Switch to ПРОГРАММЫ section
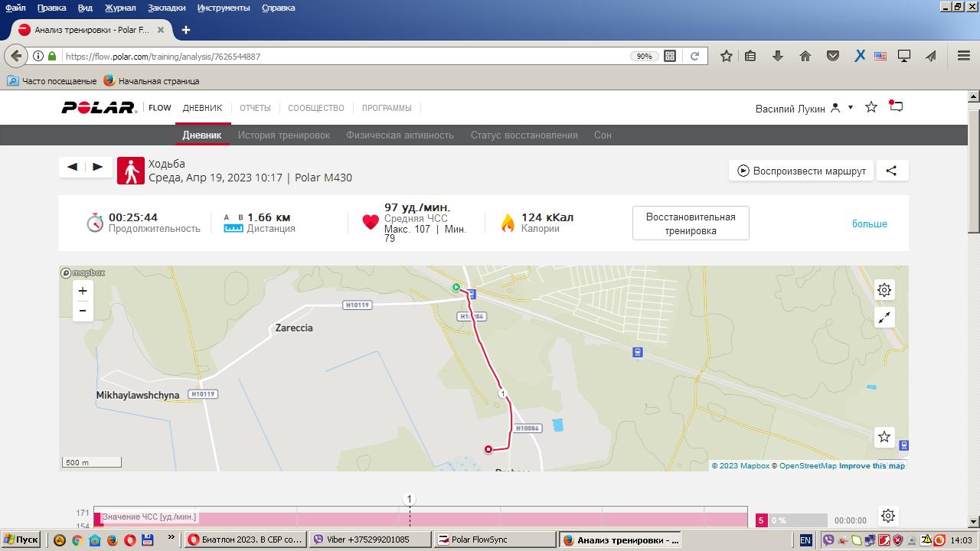The height and width of the screenshot is (551, 980). 387,108
